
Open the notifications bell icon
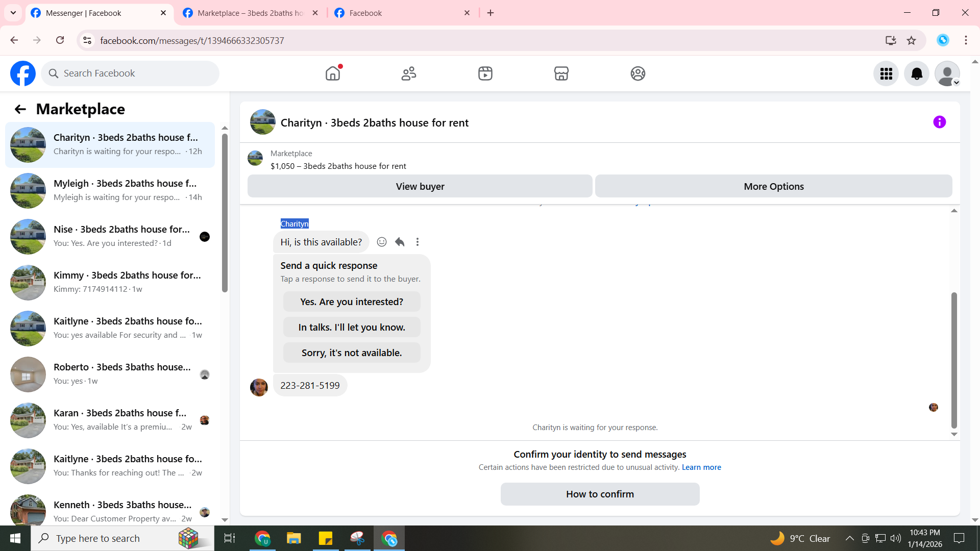[917, 74]
